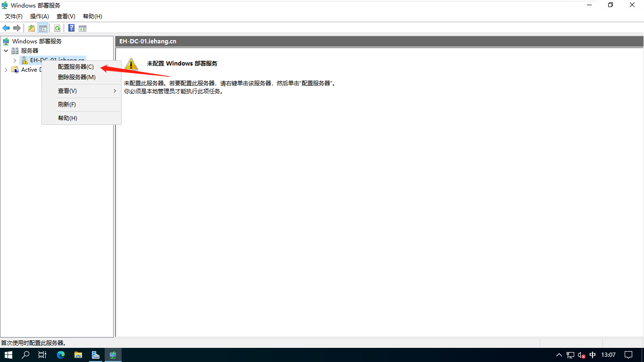Toggle the Show/Hide Action Pane toolbar button
This screenshot has height=362, width=644.
83,28
